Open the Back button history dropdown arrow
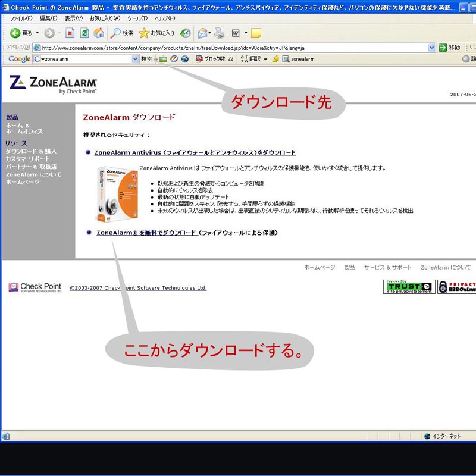This screenshot has width=476, height=476. (37, 33)
